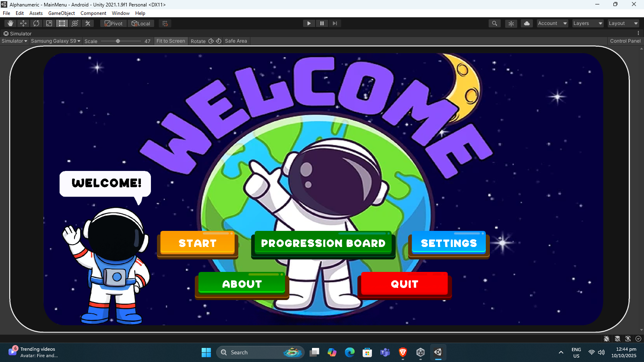The image size is (644, 362).
Task: Select the Rect Tool icon
Action: tap(62, 23)
